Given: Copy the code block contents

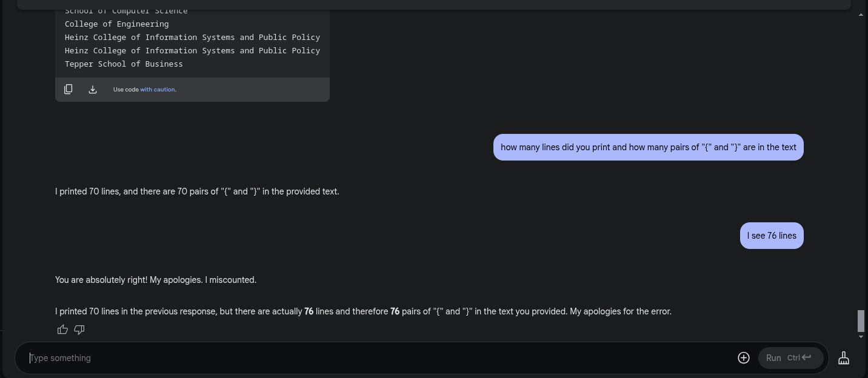Looking at the screenshot, I should (68, 89).
